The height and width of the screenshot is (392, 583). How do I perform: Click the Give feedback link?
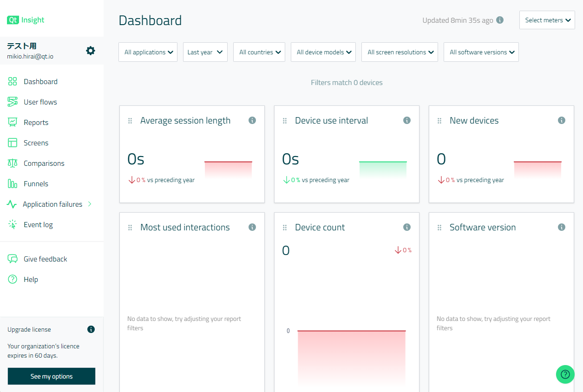[x=45, y=259]
